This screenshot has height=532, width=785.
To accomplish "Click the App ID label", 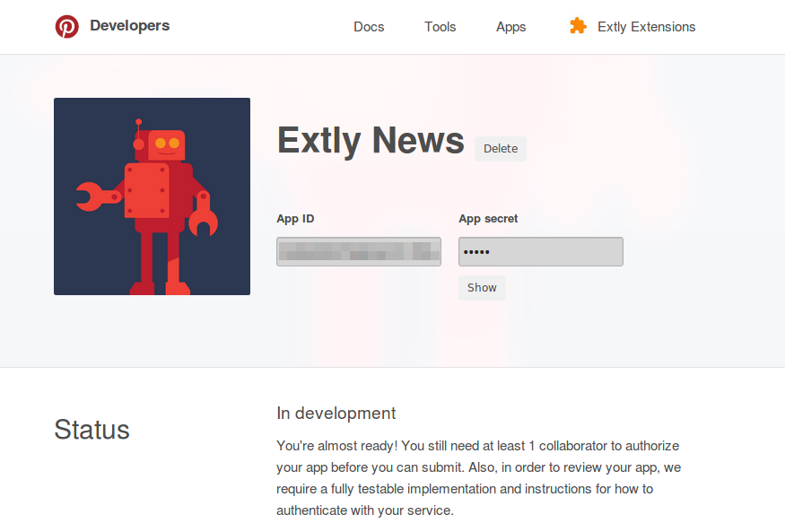I will (295, 219).
